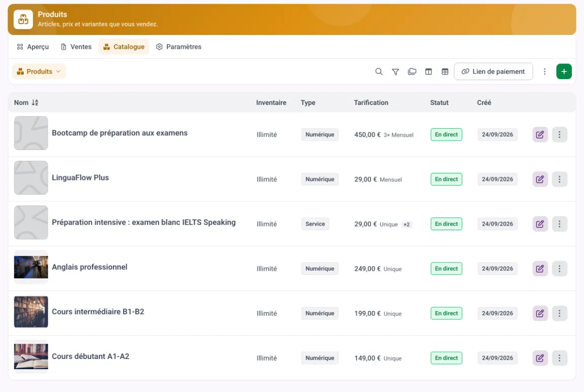The image size is (584, 392).
Task: Click the +2 pricing badge on IELTS row
Action: point(407,224)
